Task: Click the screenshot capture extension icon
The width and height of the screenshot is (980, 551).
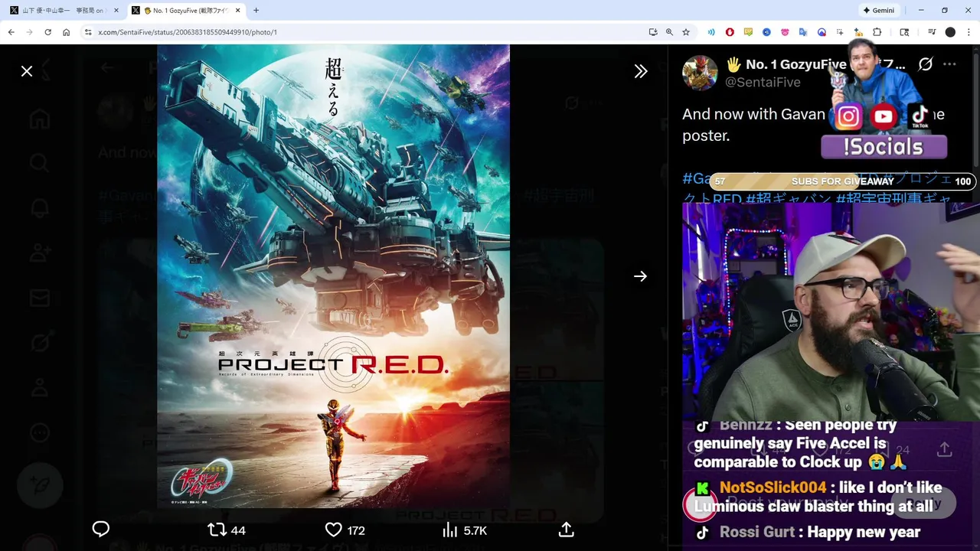Action: click(840, 32)
